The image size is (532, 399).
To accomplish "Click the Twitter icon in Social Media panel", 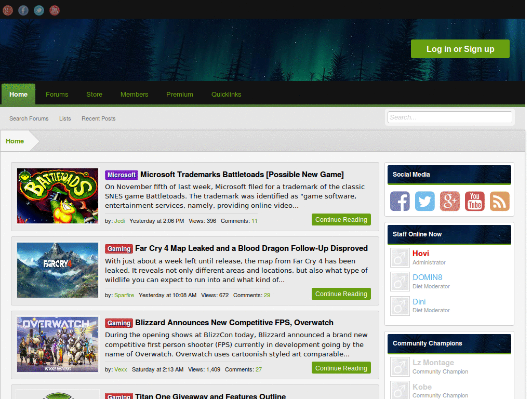I will click(x=425, y=201).
